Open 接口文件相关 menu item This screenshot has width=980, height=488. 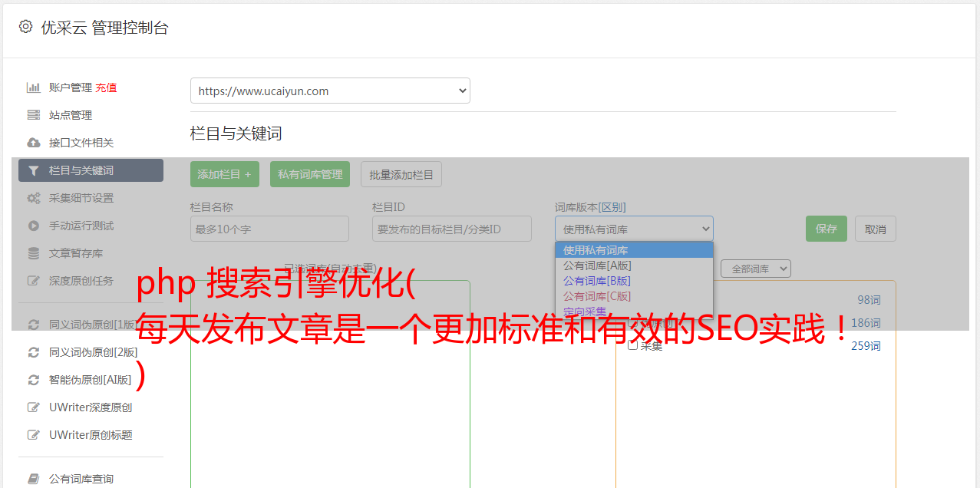[x=81, y=143]
